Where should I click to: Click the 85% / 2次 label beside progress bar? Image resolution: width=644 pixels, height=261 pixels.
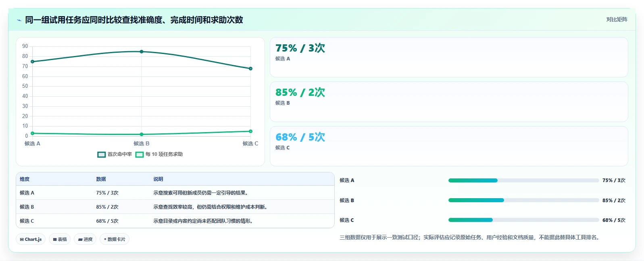coord(614,200)
